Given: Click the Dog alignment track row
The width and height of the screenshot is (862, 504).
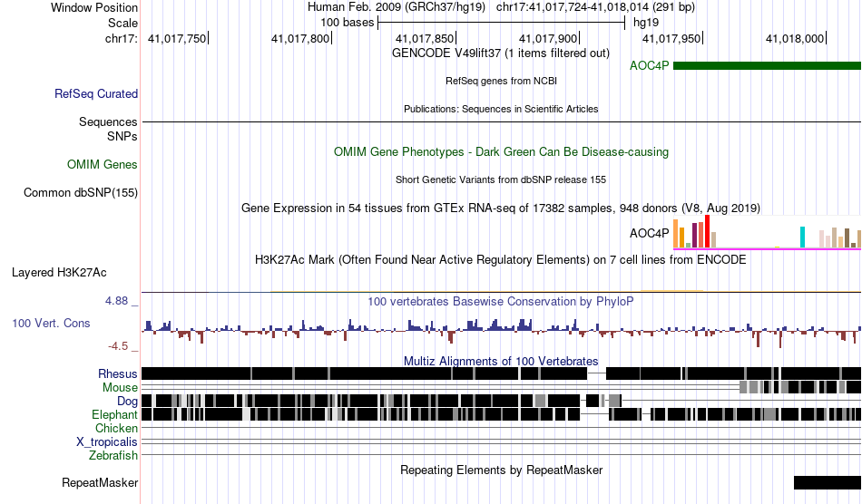Looking at the screenshot, I should coord(502,401).
